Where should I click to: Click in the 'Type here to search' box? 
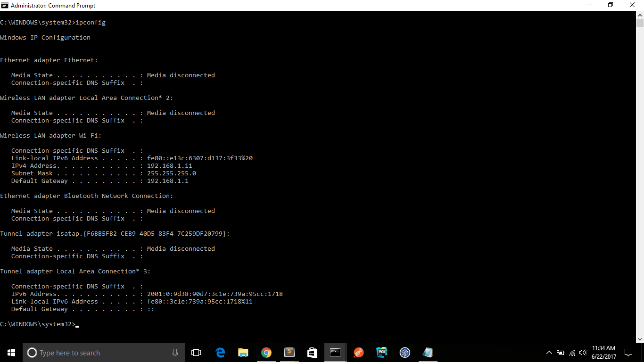[104, 353]
